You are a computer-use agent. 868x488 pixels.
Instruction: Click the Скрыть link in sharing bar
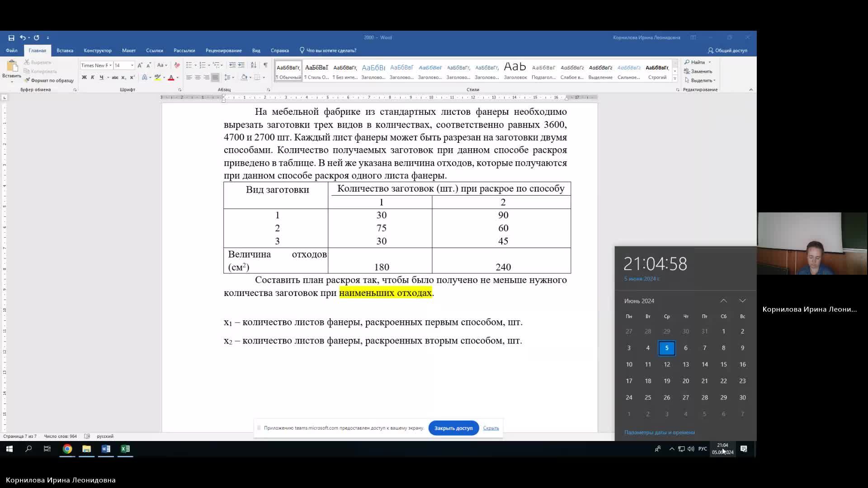pyautogui.click(x=491, y=428)
